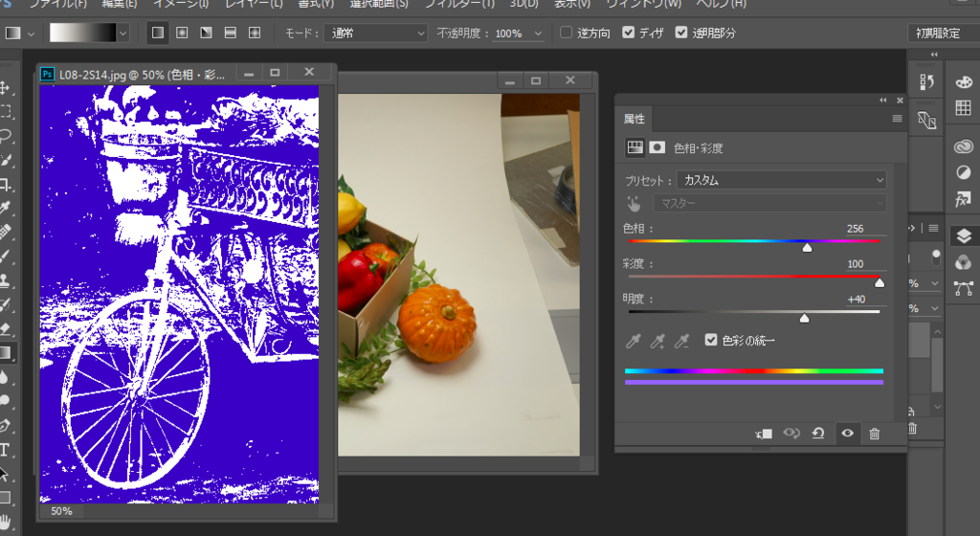
Task: Open the モード 通常 dropdown
Action: (x=375, y=33)
